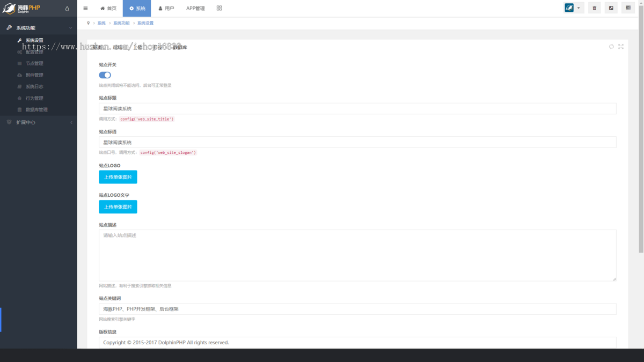The height and width of the screenshot is (362, 644).
Task: Click the 站点标语 input field
Action: [x=357, y=142]
